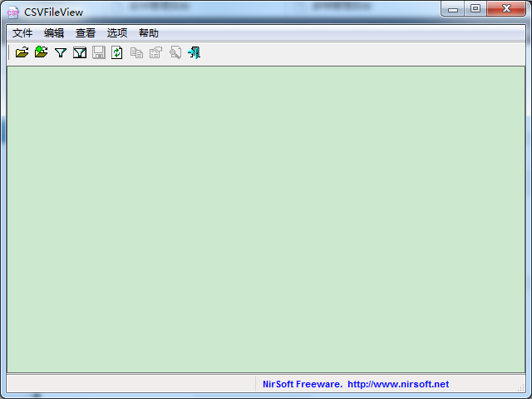This screenshot has height=399, width=532.
Task: Refresh the view with green arrows icon
Action: pos(117,52)
